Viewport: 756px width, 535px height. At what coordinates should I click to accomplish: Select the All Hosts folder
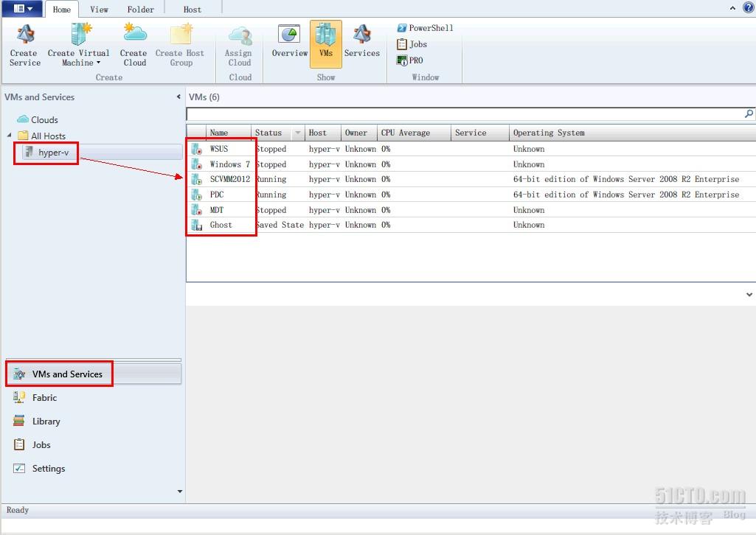point(42,136)
